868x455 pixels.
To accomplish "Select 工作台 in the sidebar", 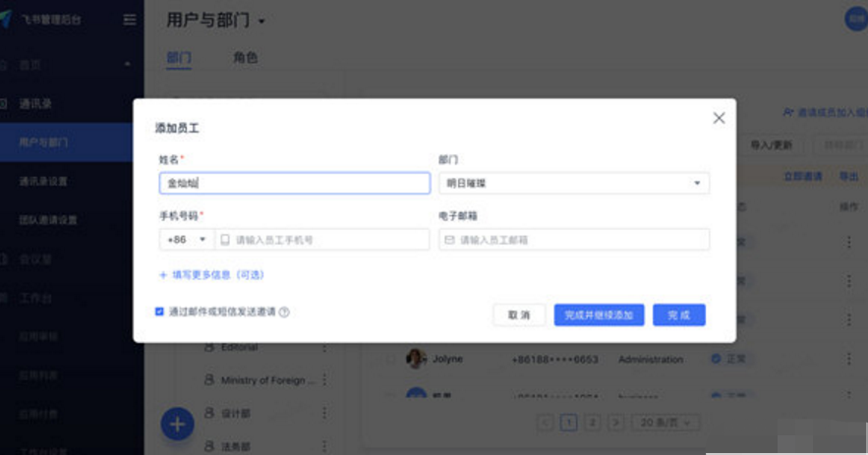I will 35,298.
